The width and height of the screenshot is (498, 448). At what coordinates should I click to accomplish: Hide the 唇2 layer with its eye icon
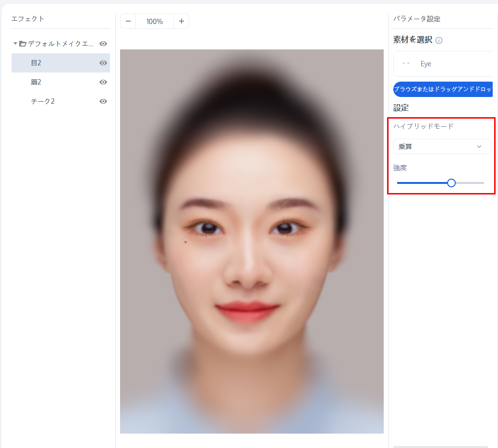103,82
